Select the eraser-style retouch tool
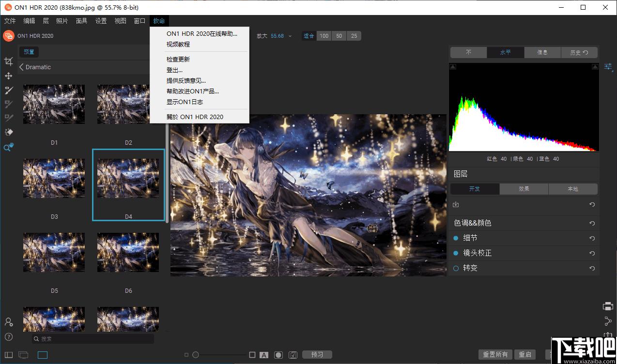The width and height of the screenshot is (617, 364). (x=8, y=132)
